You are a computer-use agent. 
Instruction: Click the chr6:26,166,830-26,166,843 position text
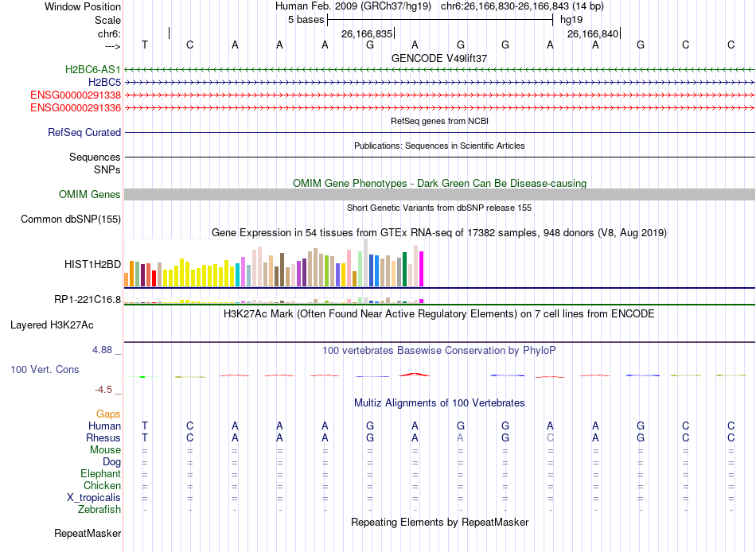tap(522, 6)
